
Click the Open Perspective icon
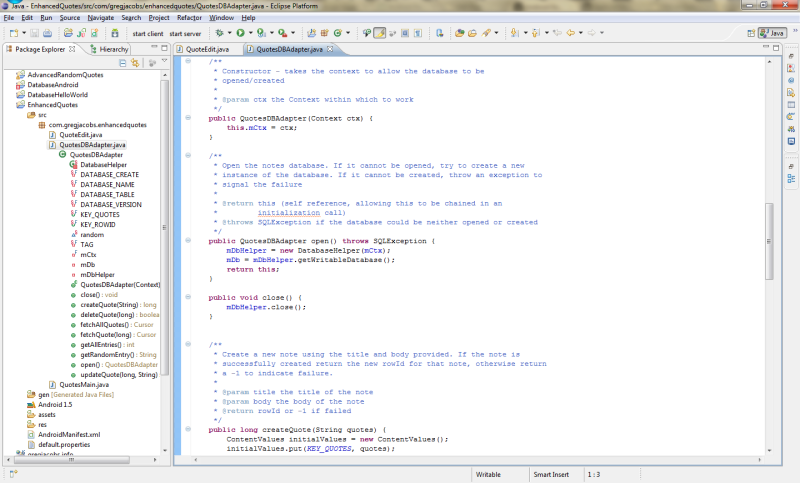(x=749, y=33)
